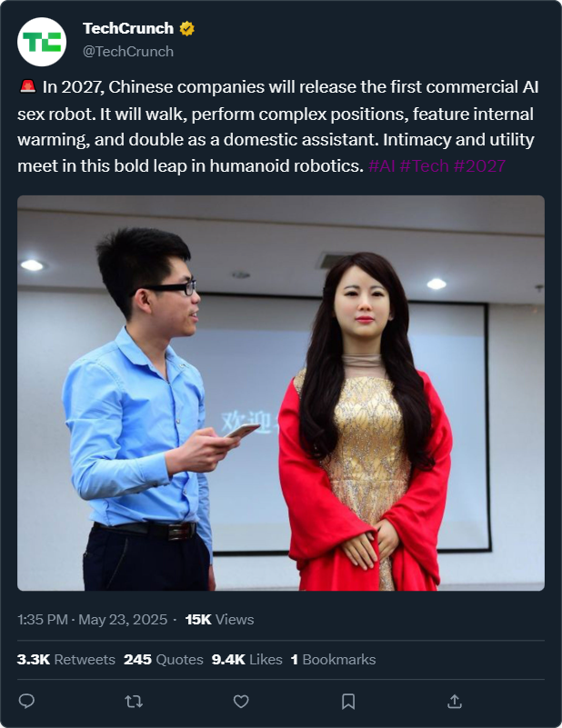Click the 15K Views count
The width and height of the screenshot is (562, 728).
click(220, 619)
